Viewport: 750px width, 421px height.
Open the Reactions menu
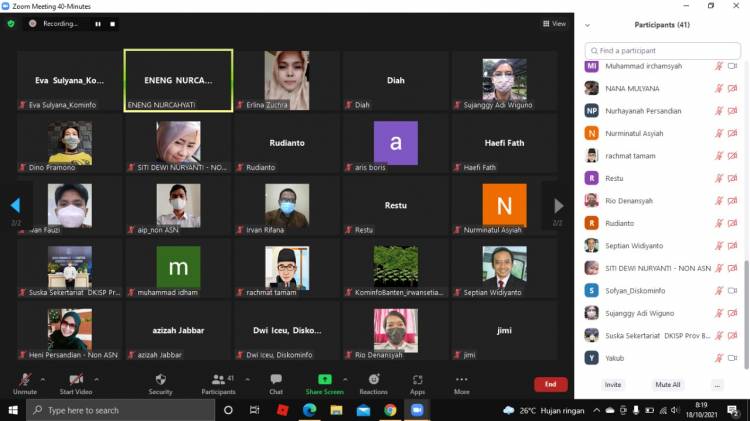tap(373, 380)
